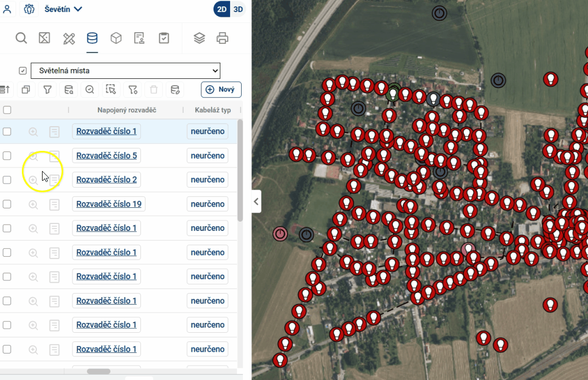Switch map view to 3D
This screenshot has width=588, height=380.
[238, 9]
